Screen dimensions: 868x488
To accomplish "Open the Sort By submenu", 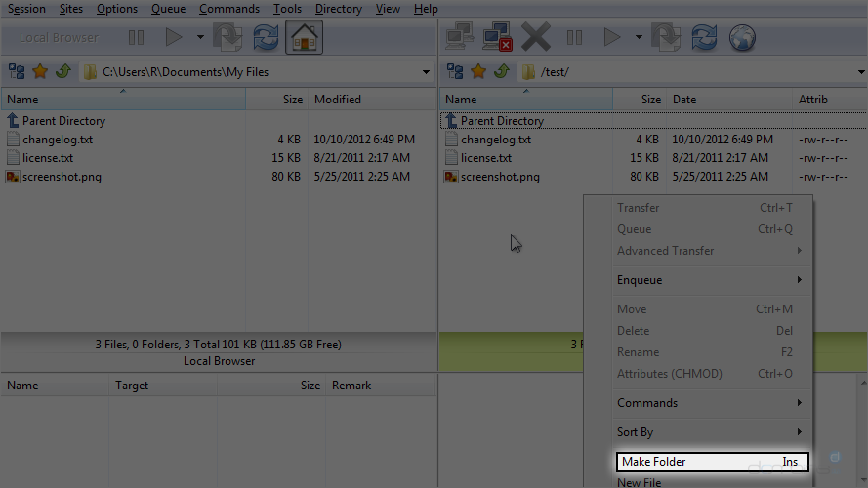I will [x=708, y=432].
